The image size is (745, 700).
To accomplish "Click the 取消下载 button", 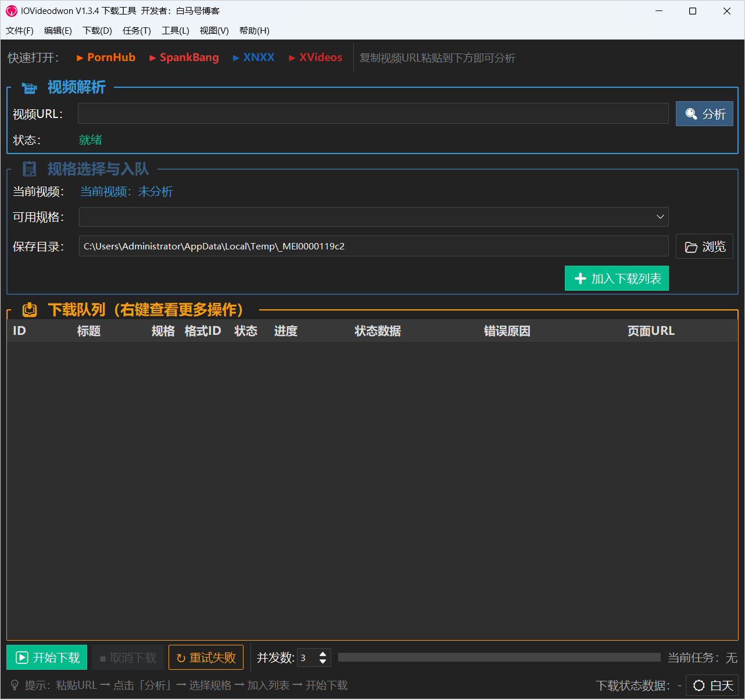I will (x=128, y=658).
